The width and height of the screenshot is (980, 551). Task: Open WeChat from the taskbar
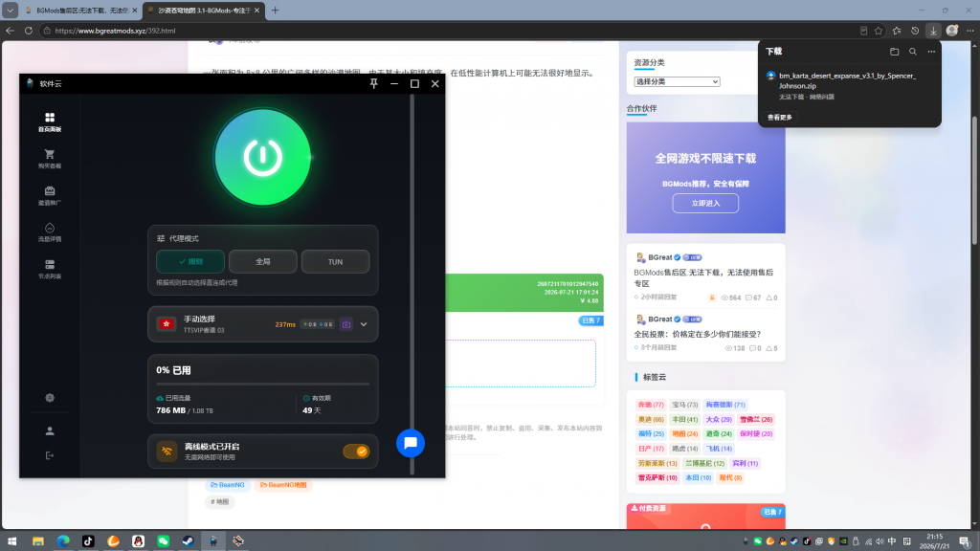pos(163,541)
